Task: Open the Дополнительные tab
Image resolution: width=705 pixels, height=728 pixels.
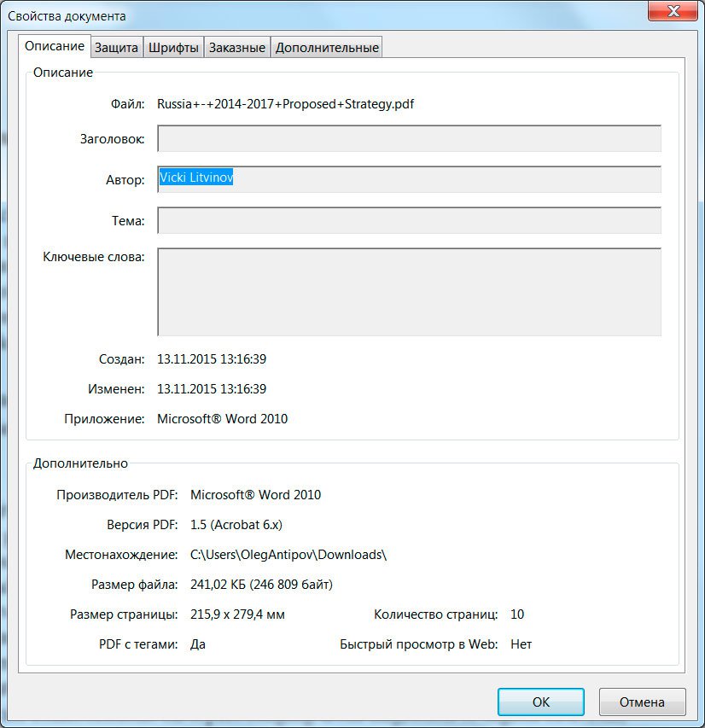Action: [x=327, y=47]
